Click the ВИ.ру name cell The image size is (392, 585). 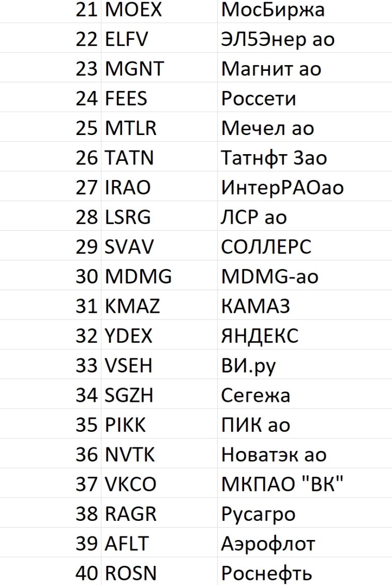click(249, 366)
